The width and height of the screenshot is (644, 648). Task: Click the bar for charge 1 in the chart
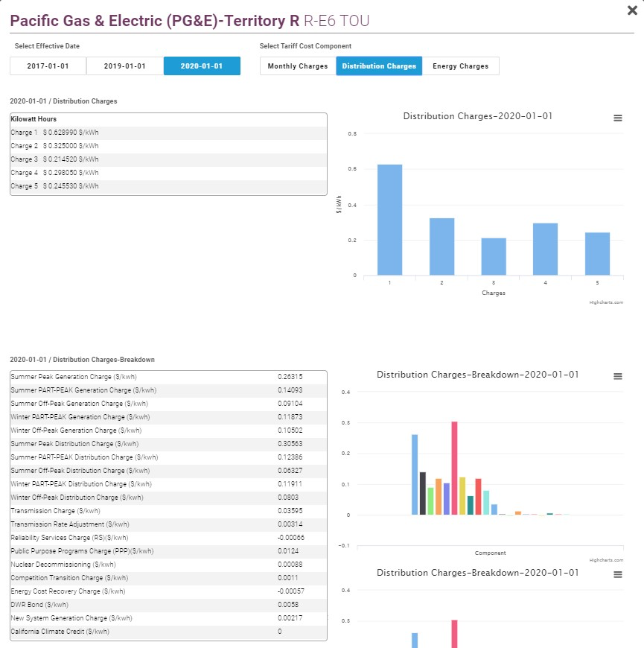(x=389, y=220)
